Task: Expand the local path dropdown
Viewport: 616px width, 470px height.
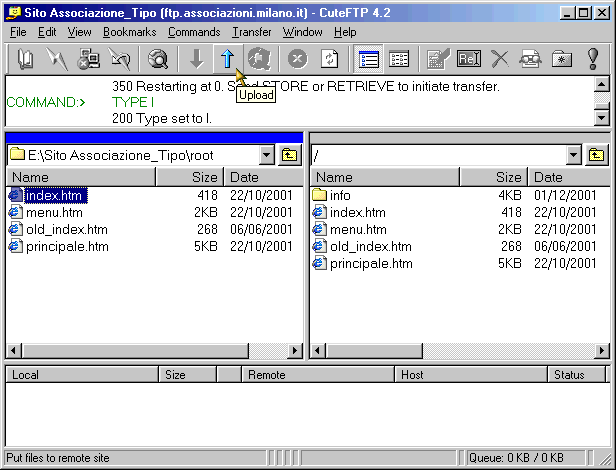Action: [x=266, y=155]
